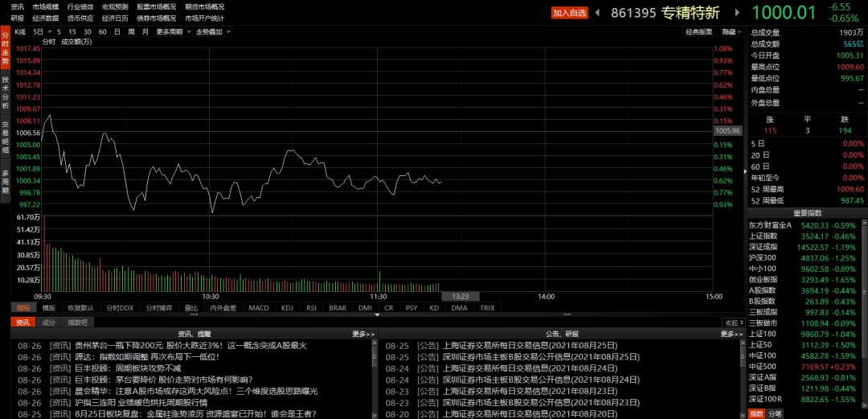Expand the 更多周期 dropdown

[172, 32]
